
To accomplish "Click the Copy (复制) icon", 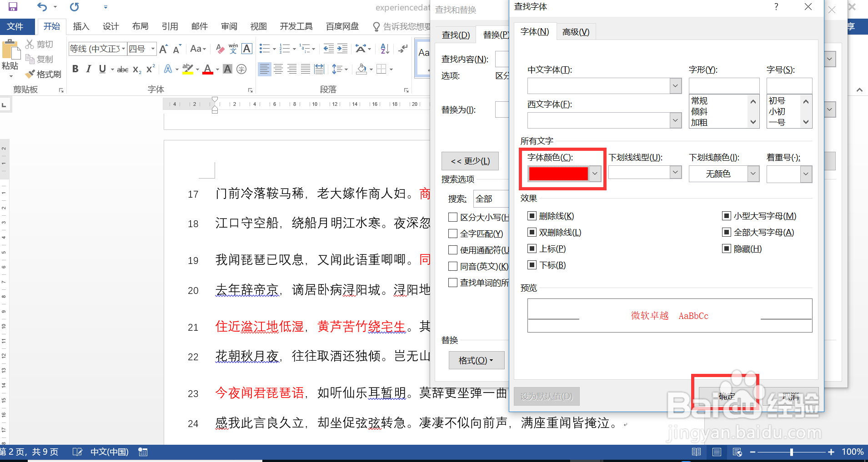I will pos(30,59).
